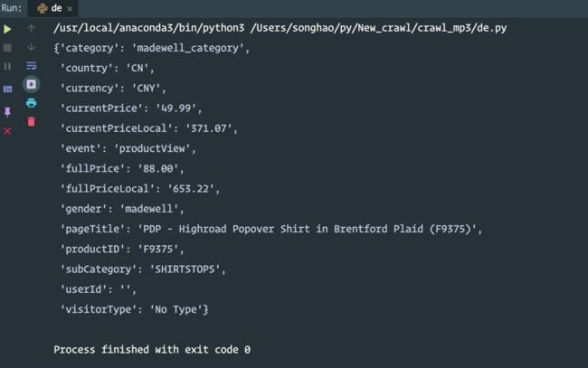Click the 'currentPriceLocal' value 371.07
This screenshot has width=588, height=368.
click(208, 128)
